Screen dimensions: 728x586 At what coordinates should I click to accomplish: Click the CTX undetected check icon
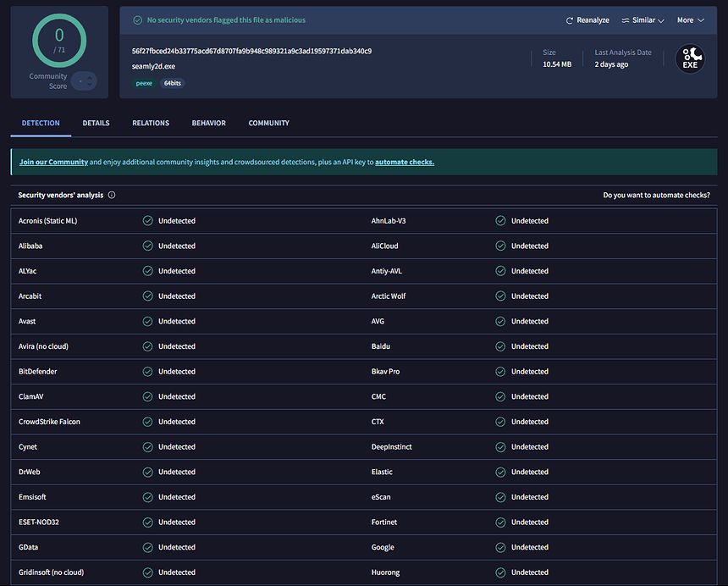500,422
